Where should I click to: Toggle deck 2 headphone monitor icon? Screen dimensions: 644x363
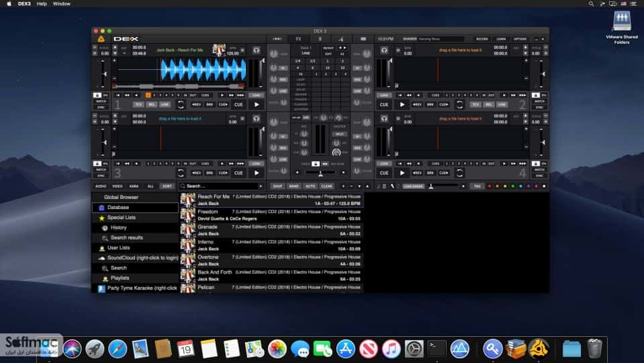pos(384,50)
